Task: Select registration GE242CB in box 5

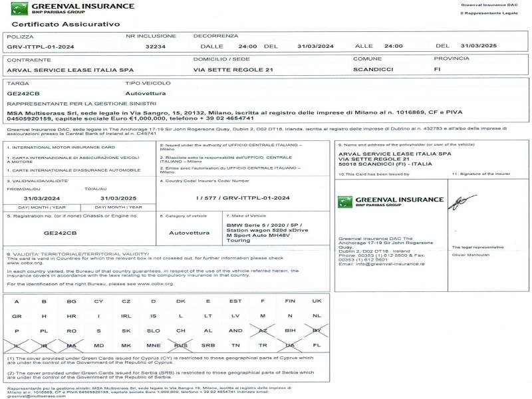Action: click(60, 233)
